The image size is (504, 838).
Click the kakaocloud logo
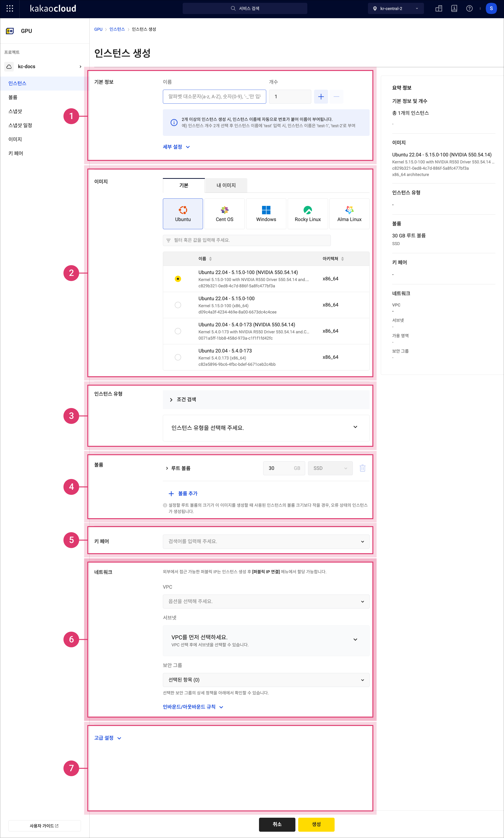point(53,8)
